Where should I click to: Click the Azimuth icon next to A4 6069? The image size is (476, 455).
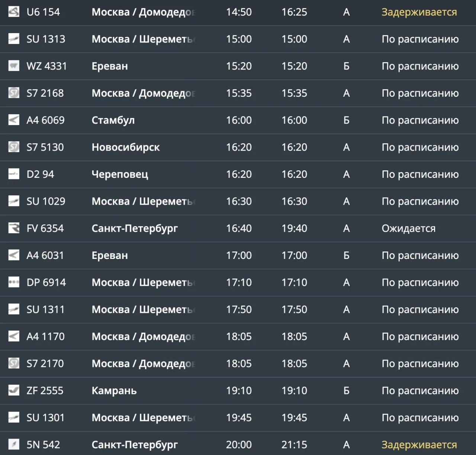point(14,120)
